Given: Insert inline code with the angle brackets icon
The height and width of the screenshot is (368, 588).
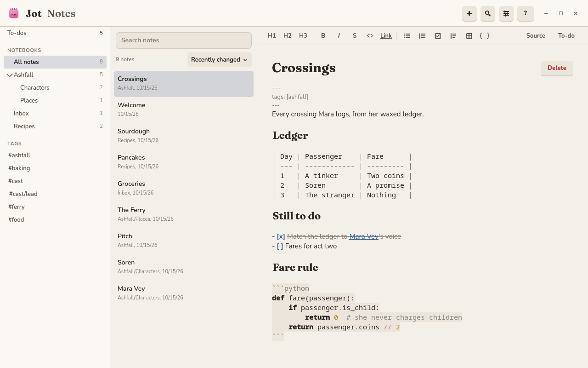Looking at the screenshot, I should point(370,35).
